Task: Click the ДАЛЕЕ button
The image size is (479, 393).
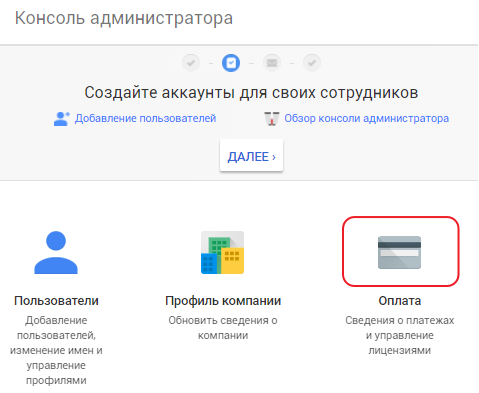Action: coord(251,156)
